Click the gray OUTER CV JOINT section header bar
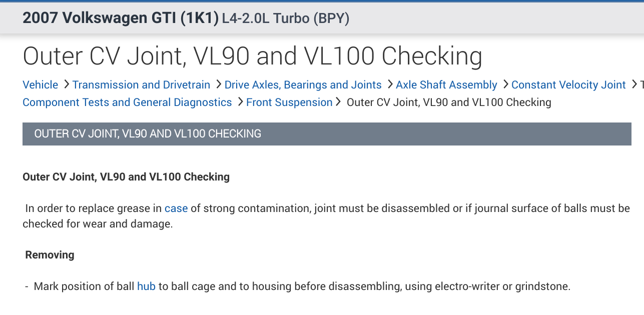The height and width of the screenshot is (315, 644). click(x=327, y=134)
